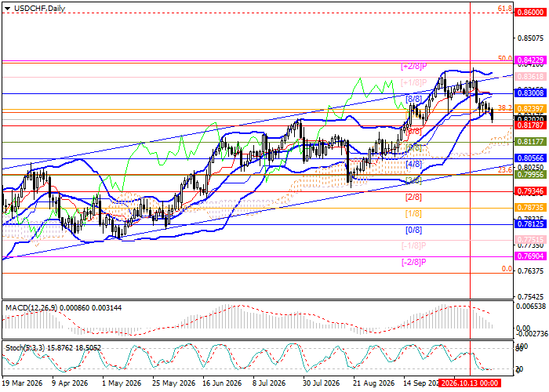Select the 0.78735 orange price label
549x392 pixels.
click(530, 208)
